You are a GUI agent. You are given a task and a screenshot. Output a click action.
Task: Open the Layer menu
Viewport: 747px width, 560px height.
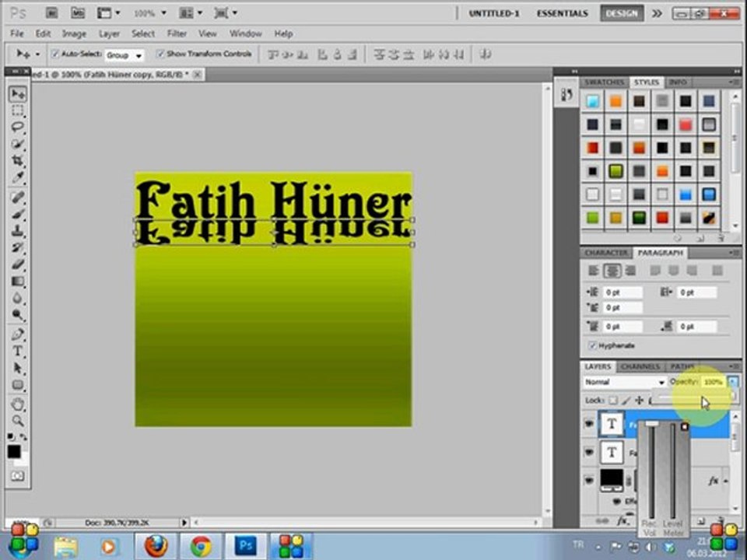coord(109,33)
